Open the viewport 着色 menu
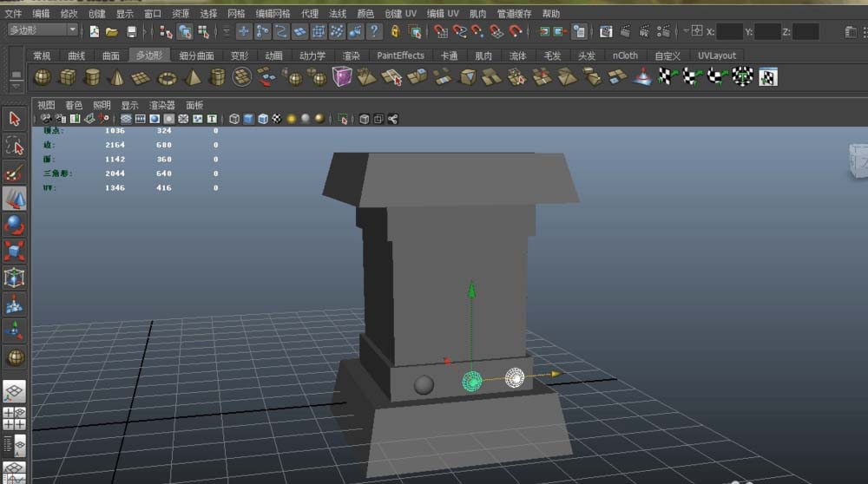The image size is (868, 484). tap(74, 105)
